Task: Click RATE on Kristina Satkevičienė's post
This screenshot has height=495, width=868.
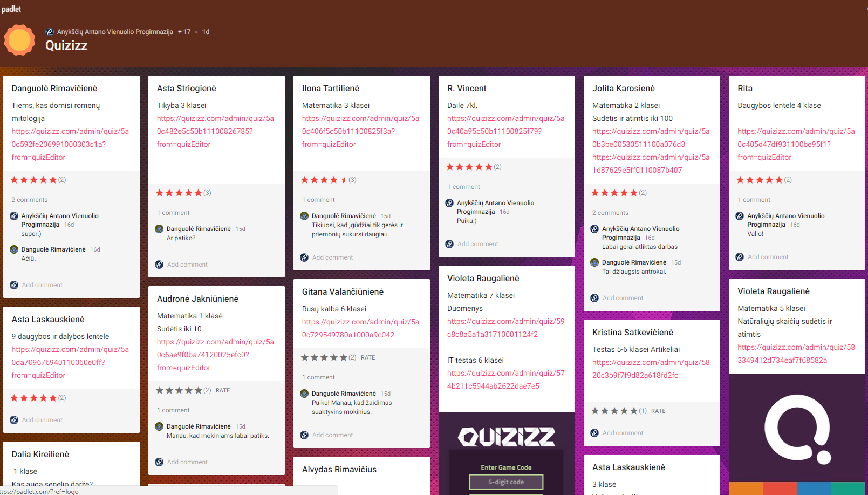Action: tap(658, 411)
